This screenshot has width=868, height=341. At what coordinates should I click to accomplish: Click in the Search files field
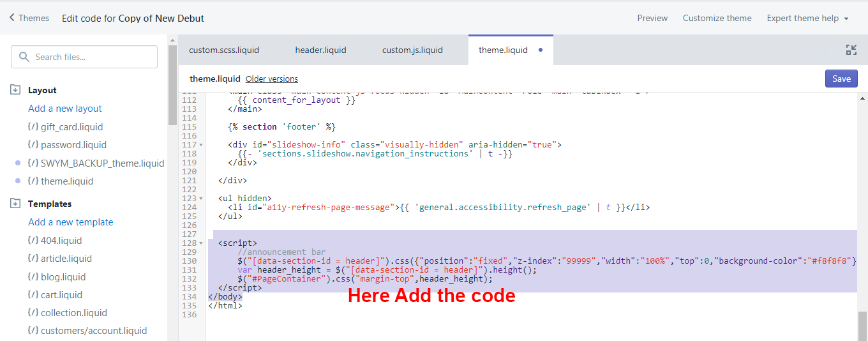point(84,57)
